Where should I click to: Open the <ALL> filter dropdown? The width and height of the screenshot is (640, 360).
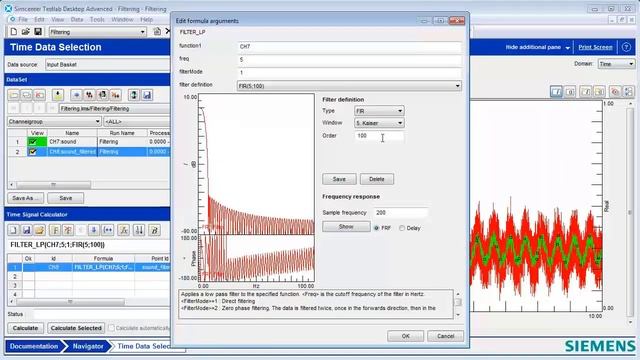click(137, 122)
